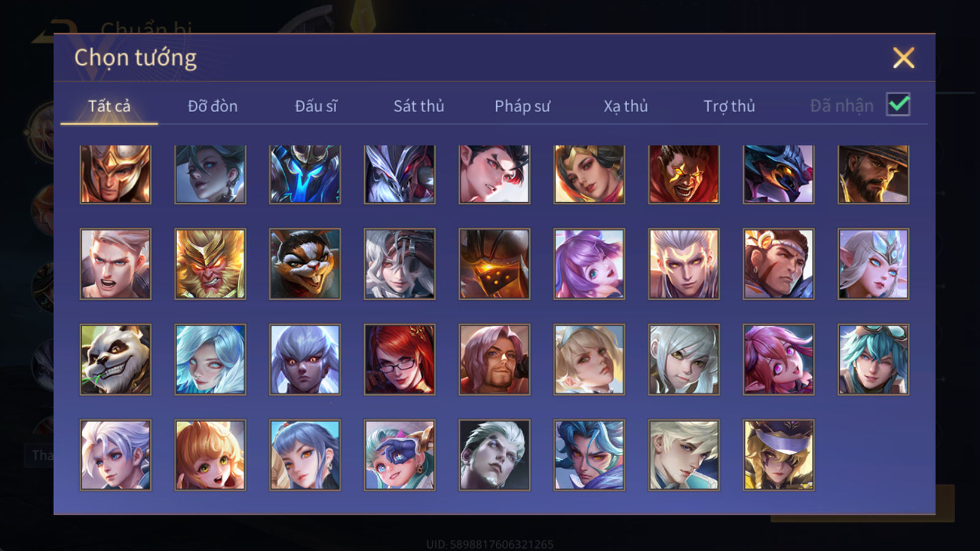Choose the hero with blue eyepatch and teal hair
The width and height of the screenshot is (980, 551).
click(x=399, y=455)
